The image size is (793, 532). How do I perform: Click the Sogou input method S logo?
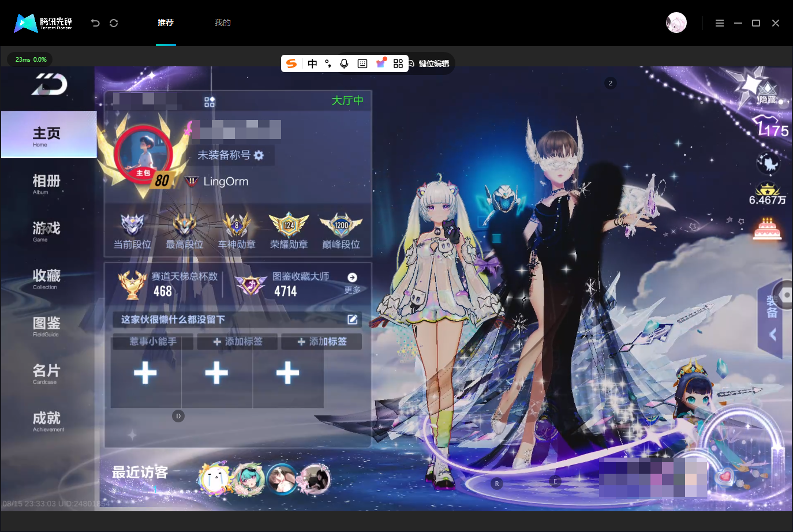point(292,63)
